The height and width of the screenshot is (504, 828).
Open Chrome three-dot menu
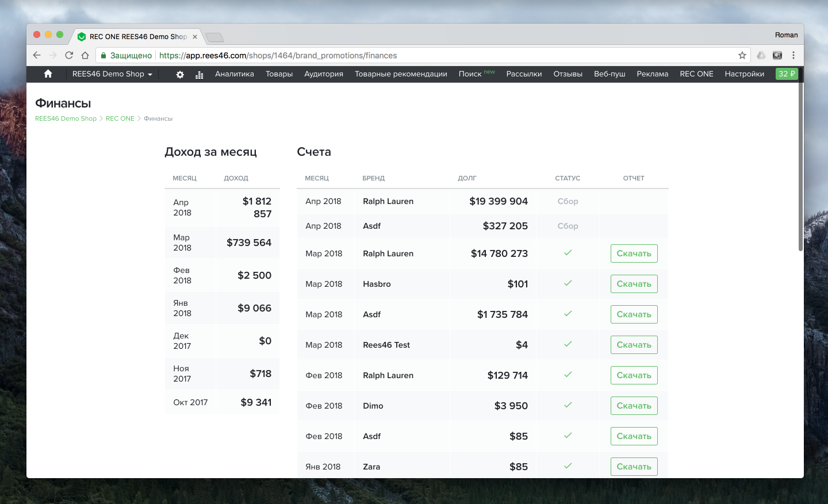[x=793, y=55]
